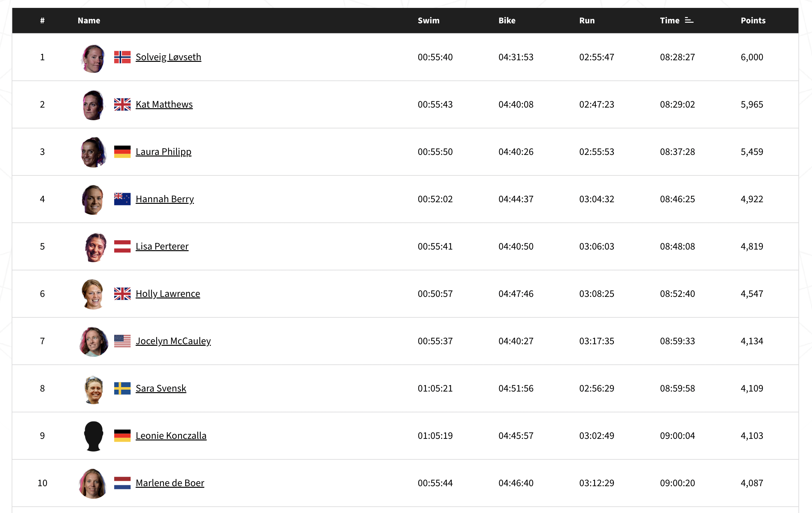The image size is (812, 513).
Task: Click Solveig Løvseth's profile photo
Action: [93, 58]
